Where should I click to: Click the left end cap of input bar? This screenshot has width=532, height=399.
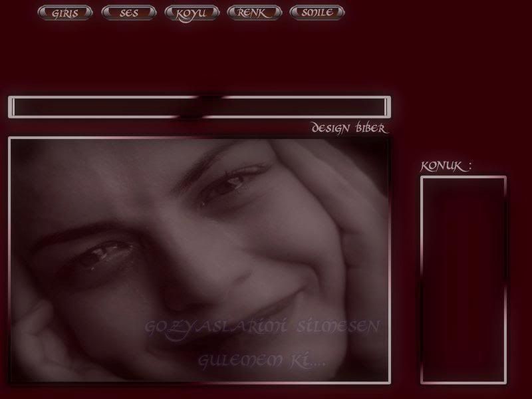[11, 107]
